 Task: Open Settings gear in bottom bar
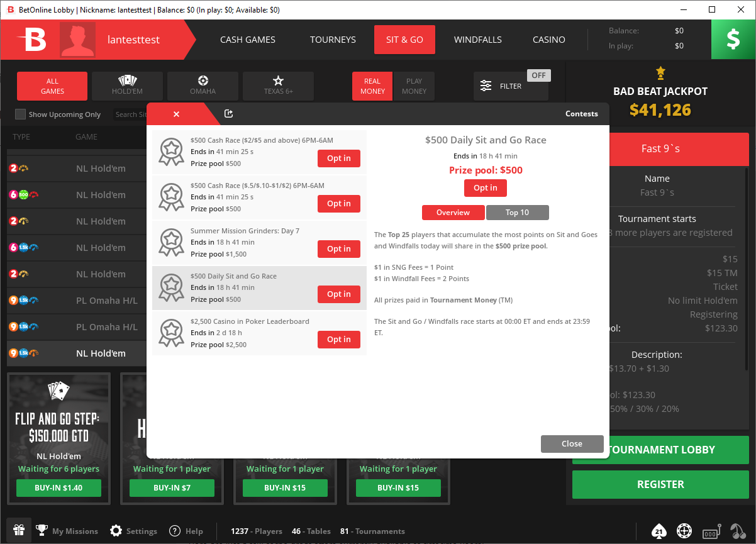[x=116, y=531]
